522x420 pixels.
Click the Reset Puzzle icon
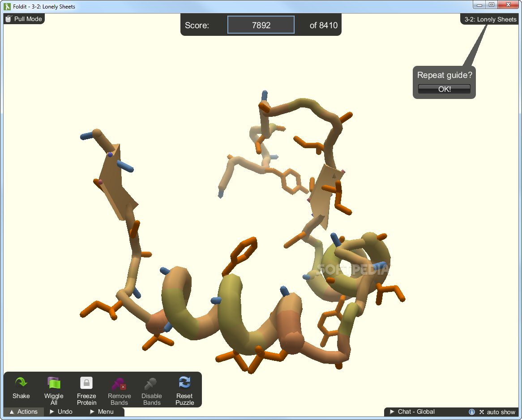(x=184, y=382)
